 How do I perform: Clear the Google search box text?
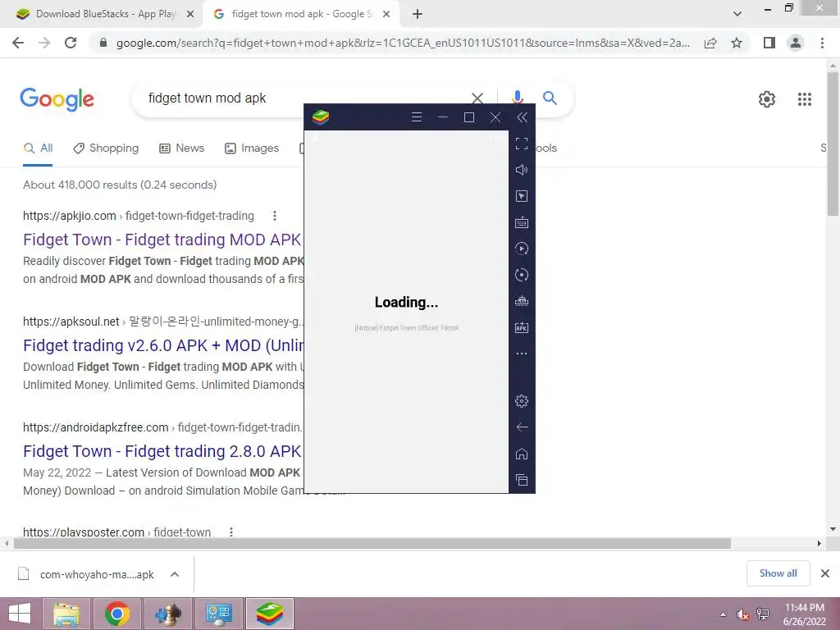point(477,98)
